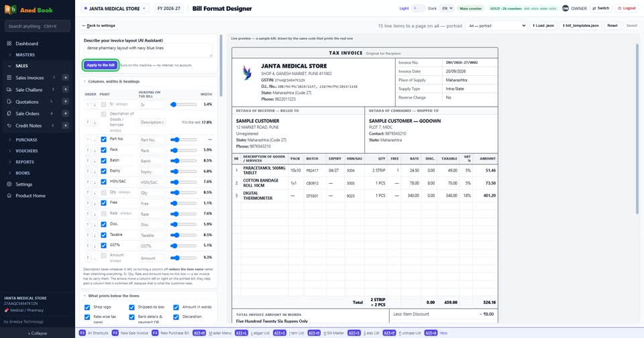This screenshot has height=338, width=644.
Task: Expand the REPORTS sidebar section
Action: pos(25,162)
